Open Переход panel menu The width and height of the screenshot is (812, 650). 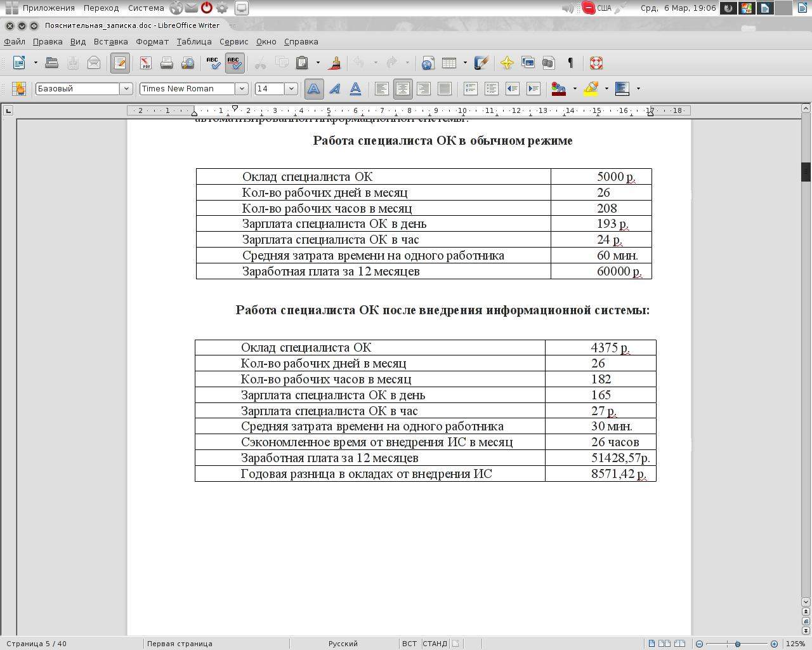coord(101,8)
